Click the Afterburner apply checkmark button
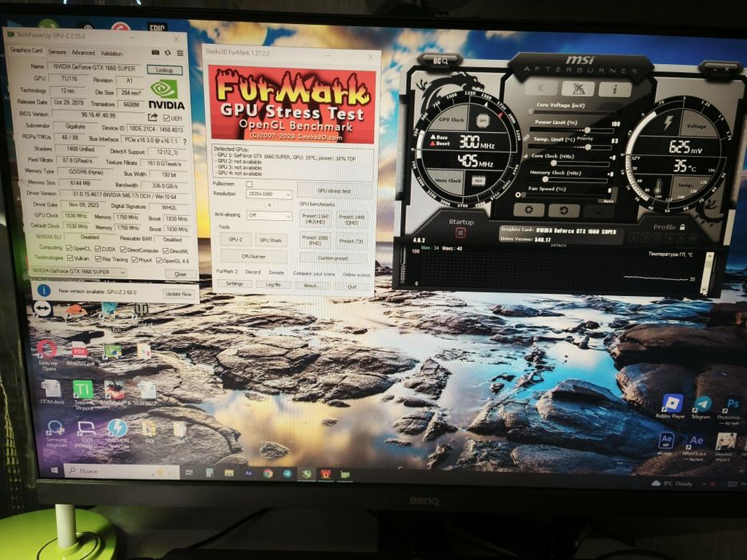The image size is (747, 560). click(x=599, y=211)
